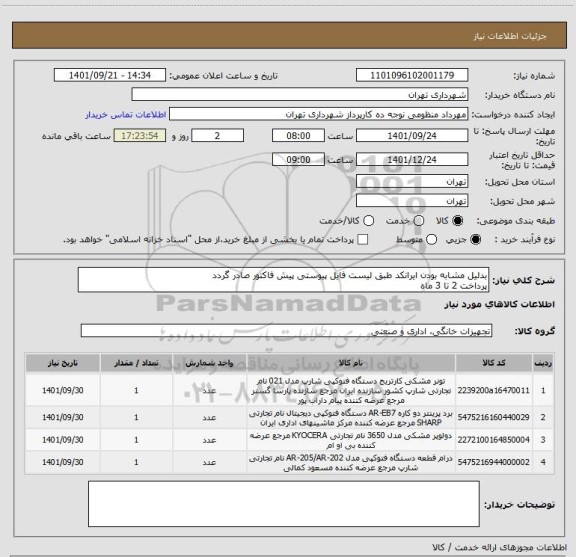Click the ایجاد کننده درخواست field
The image size is (576, 557).
tap(318, 114)
